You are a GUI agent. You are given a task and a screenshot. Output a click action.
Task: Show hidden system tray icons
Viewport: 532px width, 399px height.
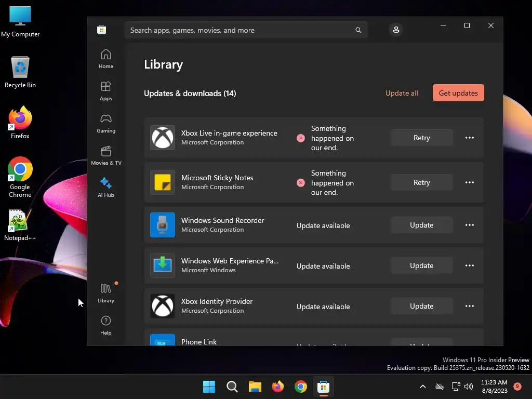point(423,387)
